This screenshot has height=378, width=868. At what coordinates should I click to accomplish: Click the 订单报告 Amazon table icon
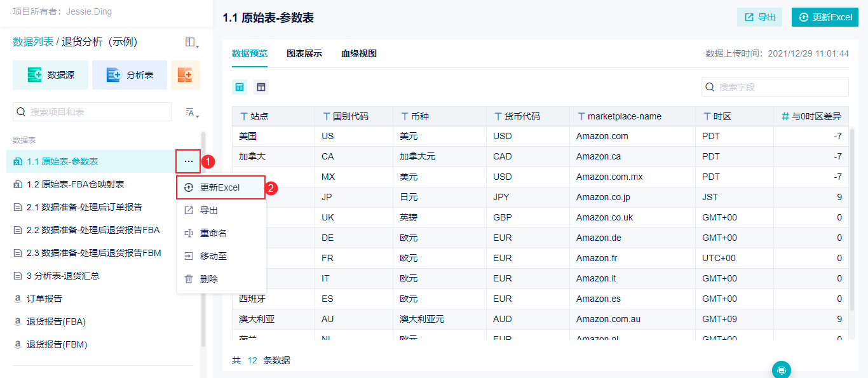point(18,299)
